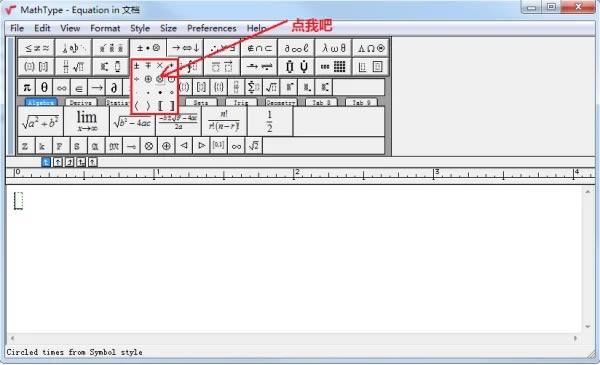Insert the one-half fraction expression
The height and width of the screenshot is (365, 600).
[270, 121]
